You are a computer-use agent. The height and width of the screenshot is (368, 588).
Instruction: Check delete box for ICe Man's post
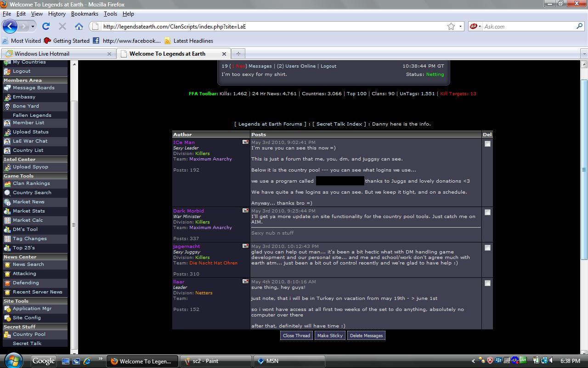pos(487,144)
